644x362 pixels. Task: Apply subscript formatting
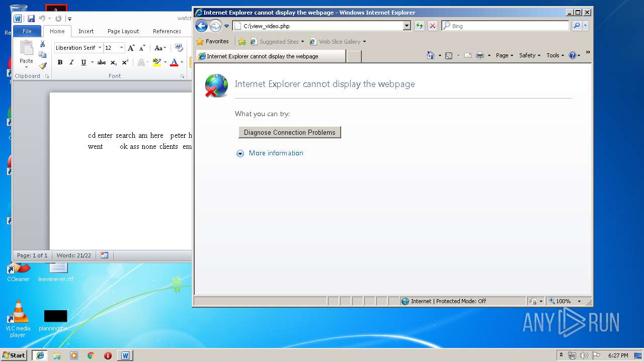[x=114, y=62]
